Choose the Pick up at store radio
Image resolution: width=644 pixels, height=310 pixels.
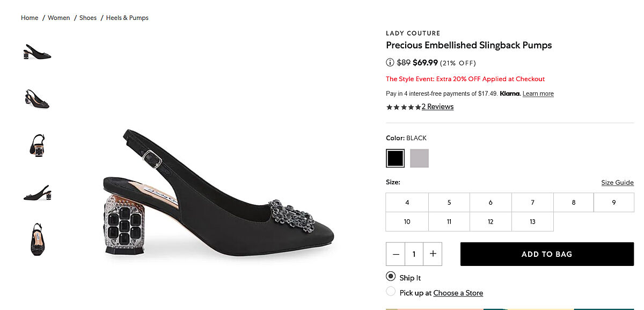tap(391, 292)
